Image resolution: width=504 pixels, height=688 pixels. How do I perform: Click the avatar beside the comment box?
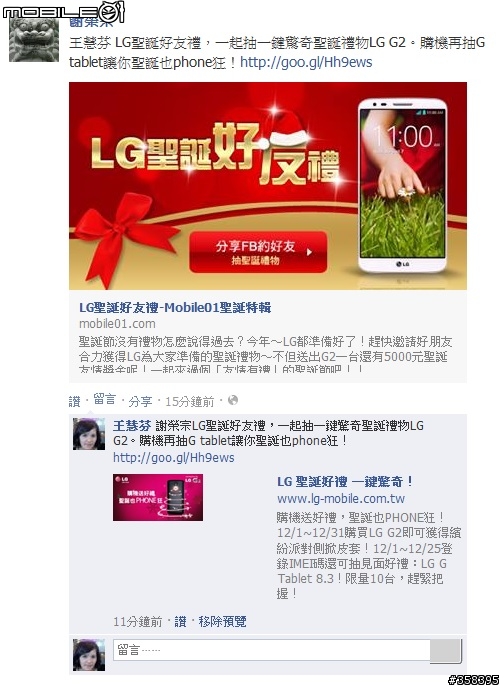point(89,655)
